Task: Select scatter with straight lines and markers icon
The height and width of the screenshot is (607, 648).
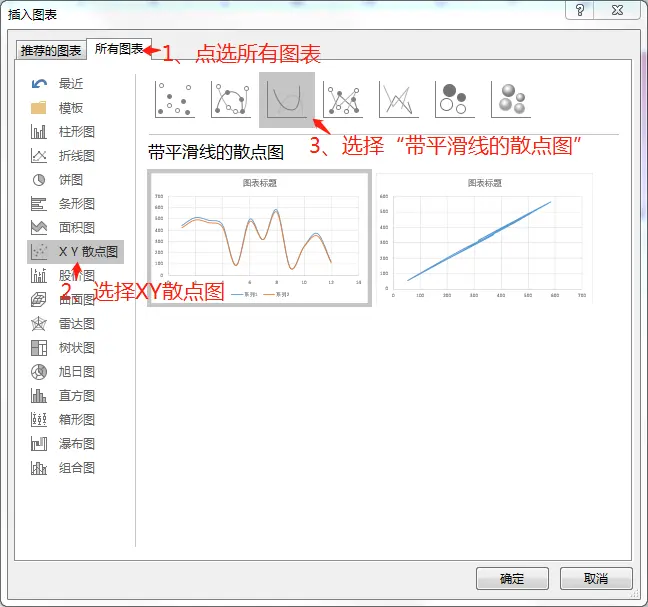Action: click(343, 100)
